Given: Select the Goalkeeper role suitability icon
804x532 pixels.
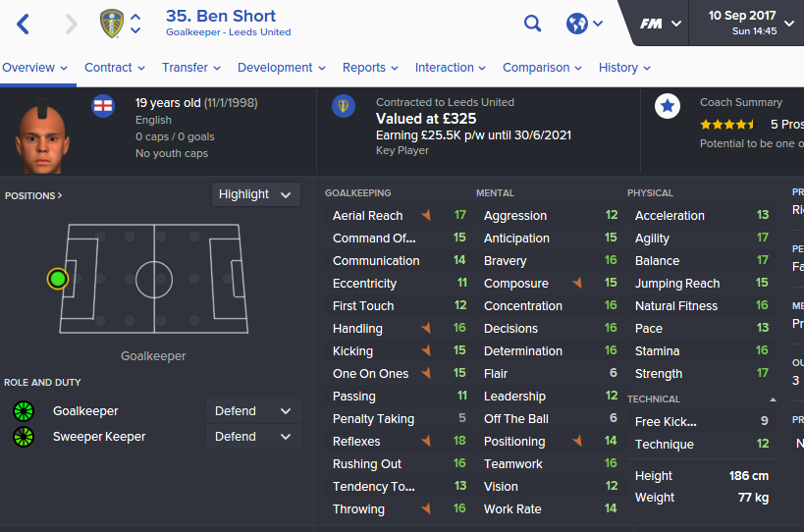Looking at the screenshot, I should [24, 411].
